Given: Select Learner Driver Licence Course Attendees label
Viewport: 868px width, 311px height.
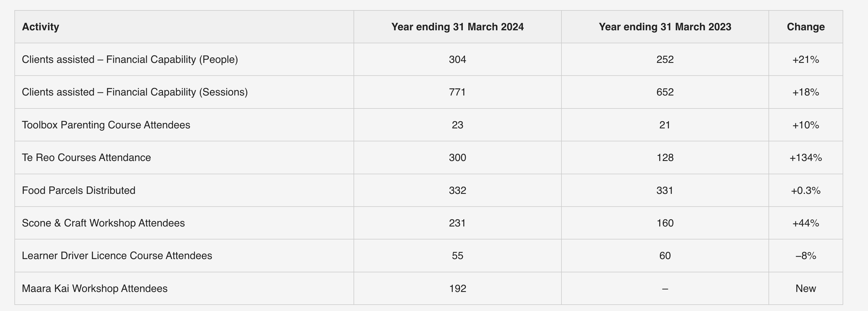Looking at the screenshot, I should pos(117,256).
